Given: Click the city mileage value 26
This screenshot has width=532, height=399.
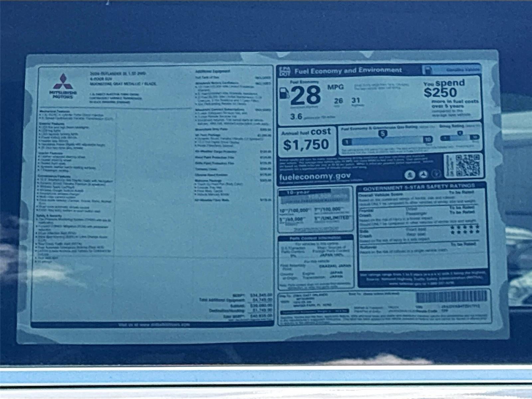Looking at the screenshot, I should (338, 101).
